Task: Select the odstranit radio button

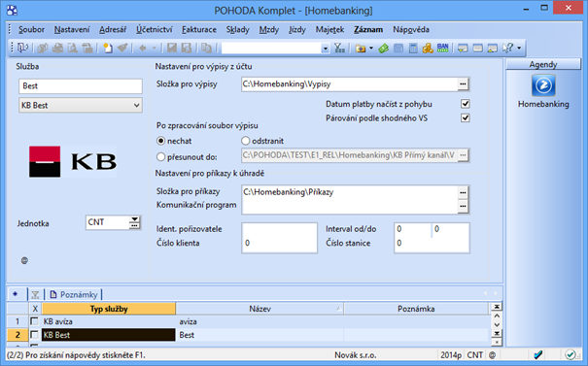Action: point(245,141)
